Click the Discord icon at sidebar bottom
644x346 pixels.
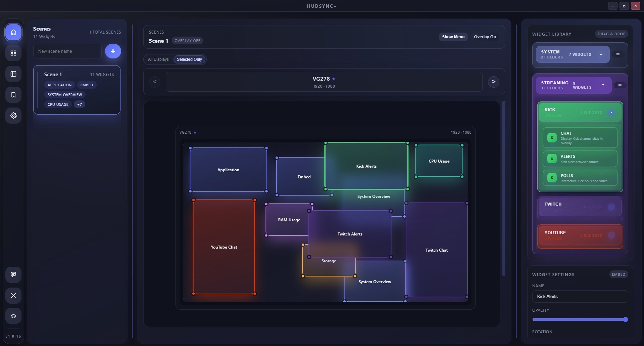coord(13,316)
